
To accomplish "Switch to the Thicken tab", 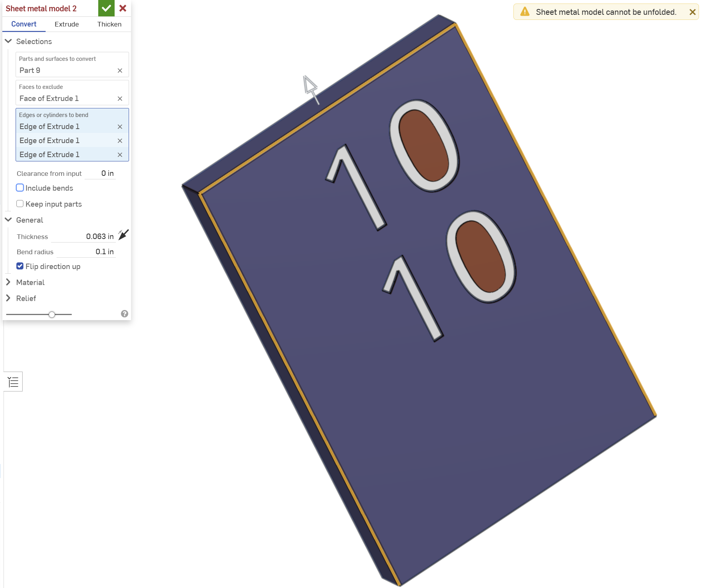I will point(110,24).
